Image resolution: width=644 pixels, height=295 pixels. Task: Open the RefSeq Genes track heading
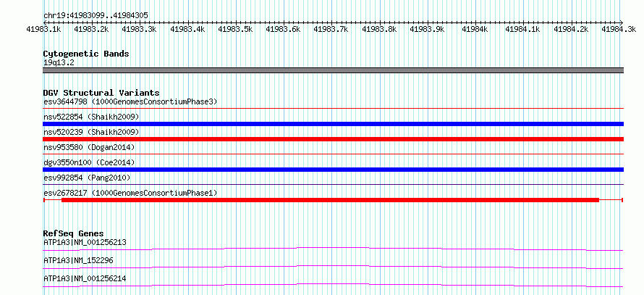click(74, 233)
